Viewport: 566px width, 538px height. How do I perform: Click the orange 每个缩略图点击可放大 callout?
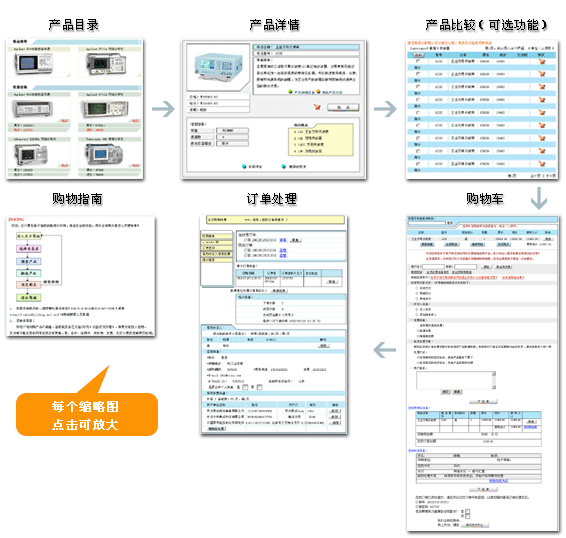[87, 414]
